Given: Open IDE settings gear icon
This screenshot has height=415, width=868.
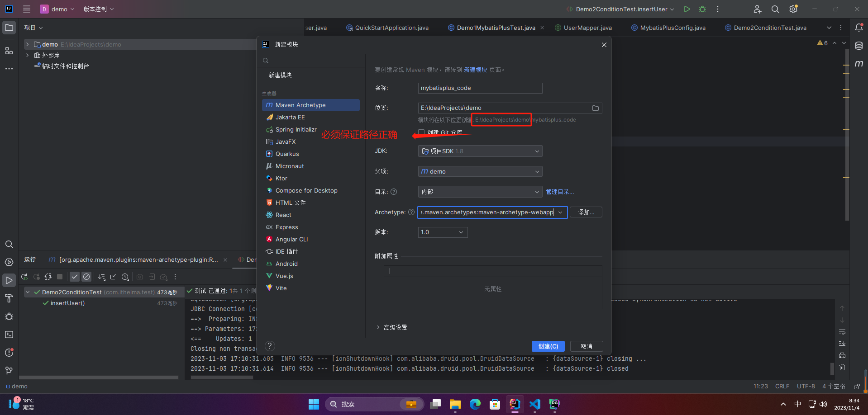Looking at the screenshot, I should click(x=793, y=9).
